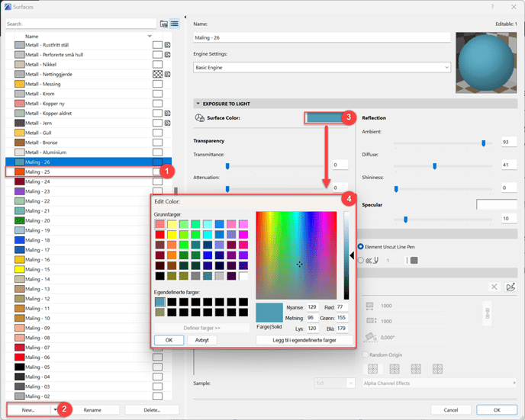Click the Surface Color blue swatch

point(324,117)
